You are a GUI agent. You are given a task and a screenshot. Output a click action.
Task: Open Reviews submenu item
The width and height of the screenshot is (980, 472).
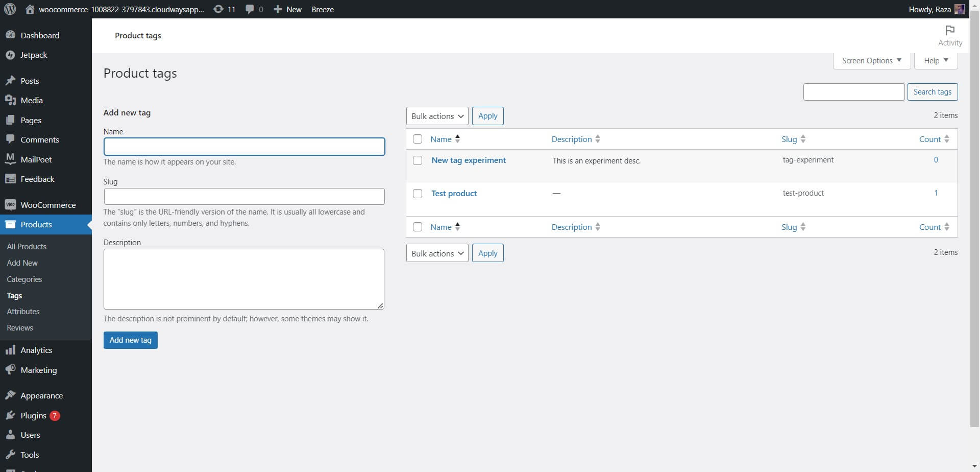click(x=20, y=328)
